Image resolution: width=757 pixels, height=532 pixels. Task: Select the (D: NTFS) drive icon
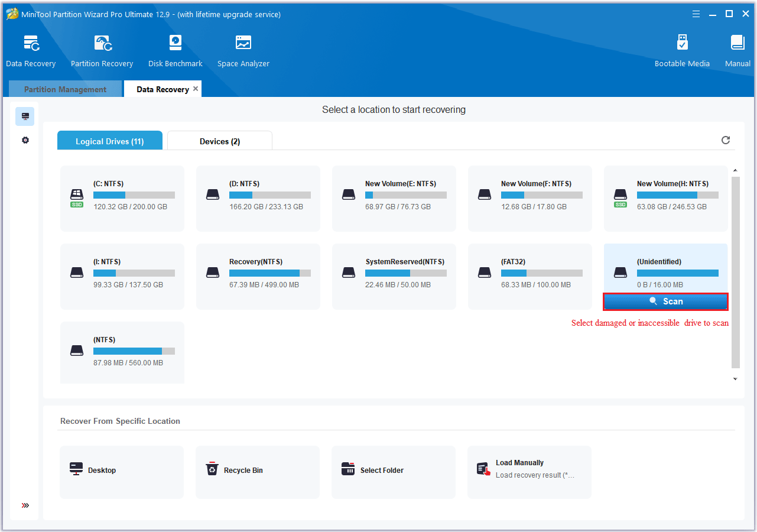pyautogui.click(x=213, y=194)
